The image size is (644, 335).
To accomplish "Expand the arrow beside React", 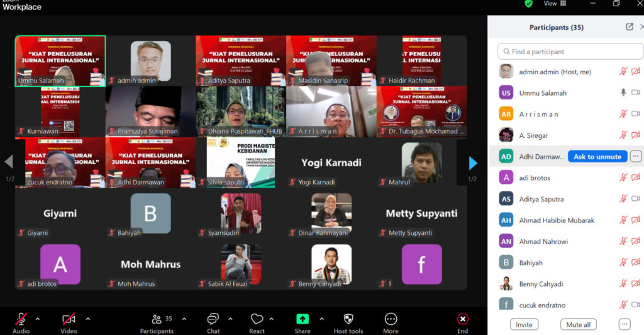I will [272, 319].
